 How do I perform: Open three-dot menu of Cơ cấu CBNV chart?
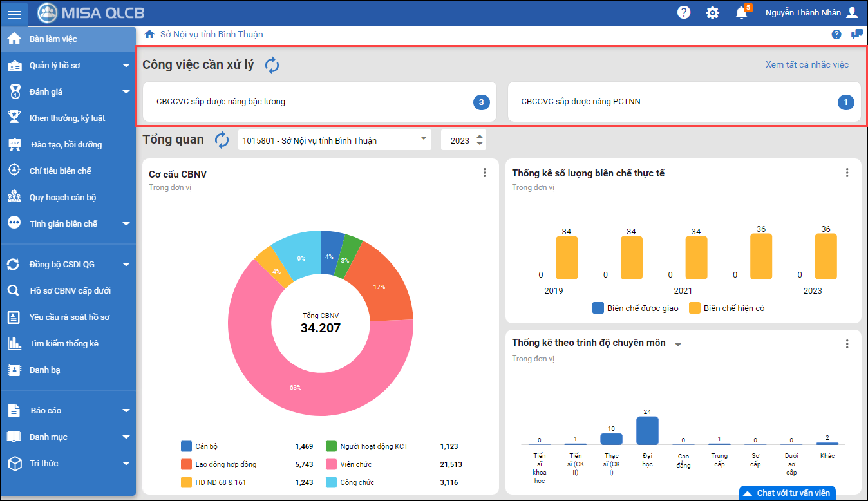pos(484,173)
